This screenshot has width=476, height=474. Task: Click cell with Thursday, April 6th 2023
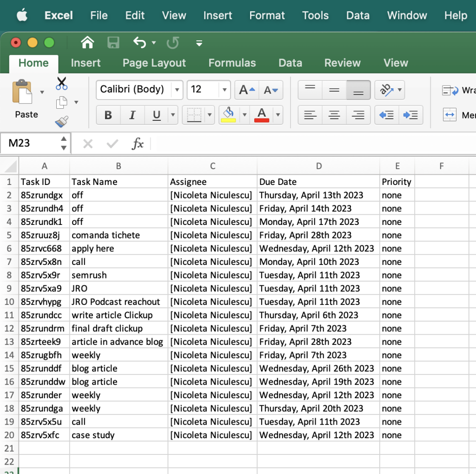[x=318, y=315]
